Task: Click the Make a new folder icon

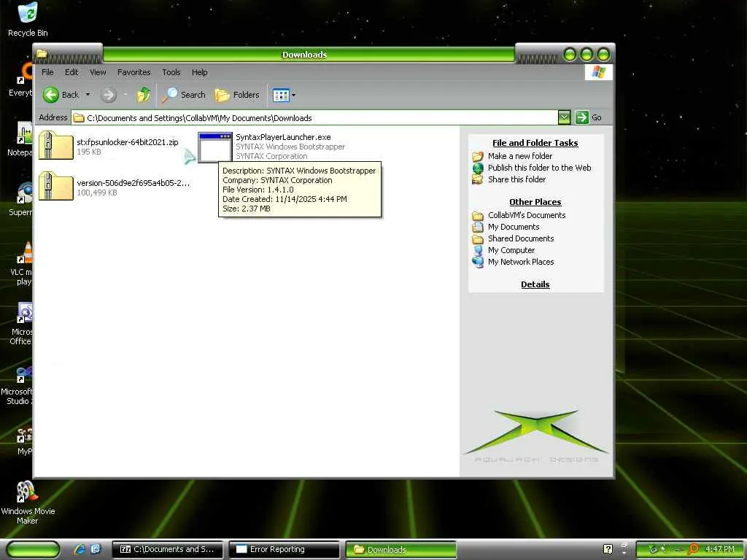Action: (477, 156)
